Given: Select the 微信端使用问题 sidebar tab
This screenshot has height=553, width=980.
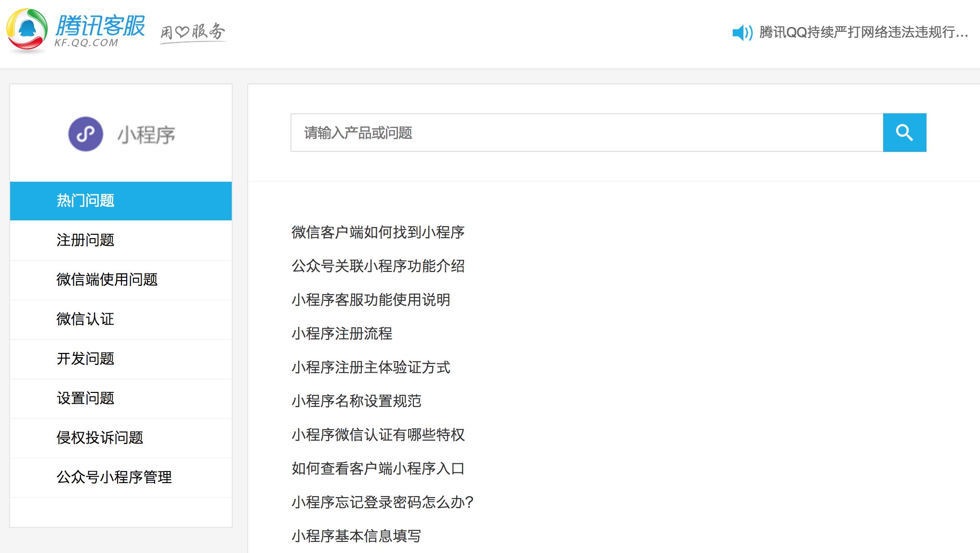Looking at the screenshot, I should (x=121, y=280).
